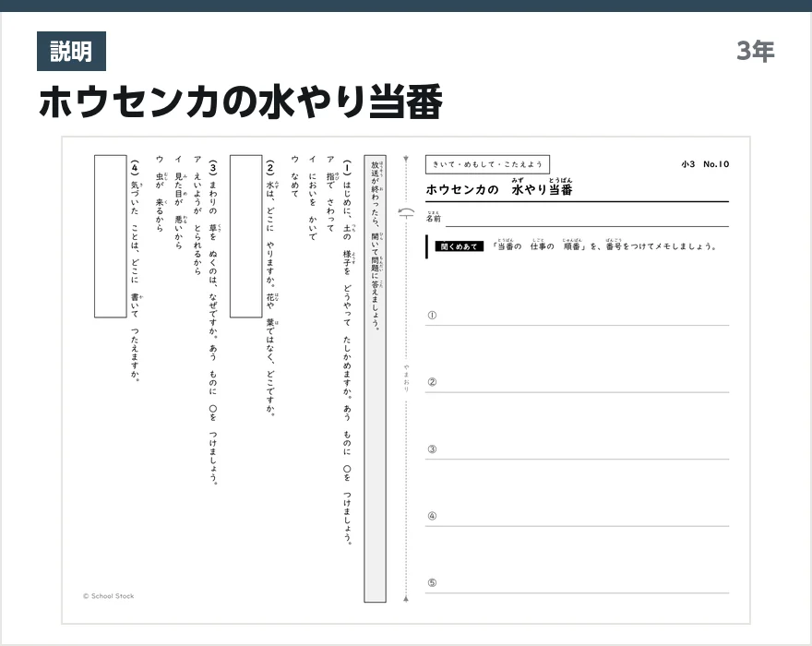This screenshot has width=812, height=646.
Task: Choose option ア 指で さわって
Action: point(330,194)
